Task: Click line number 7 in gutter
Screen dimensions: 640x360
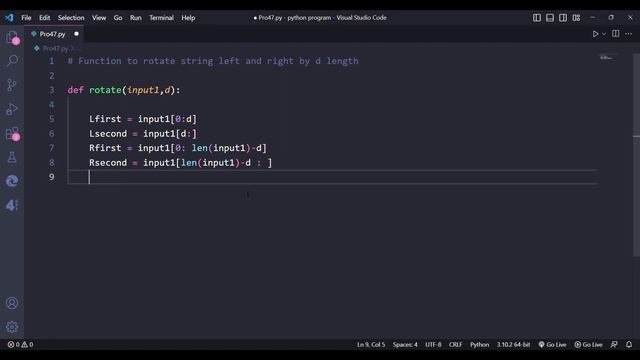Action: (51, 148)
